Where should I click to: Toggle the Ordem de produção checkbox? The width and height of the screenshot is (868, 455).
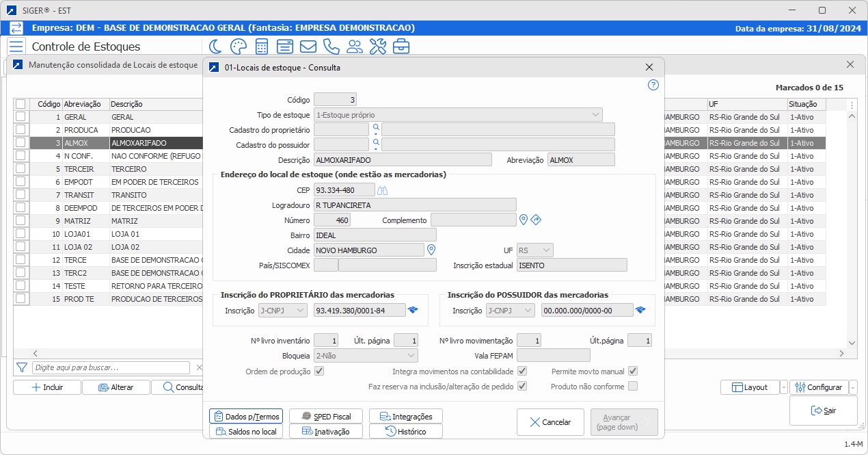coord(318,372)
